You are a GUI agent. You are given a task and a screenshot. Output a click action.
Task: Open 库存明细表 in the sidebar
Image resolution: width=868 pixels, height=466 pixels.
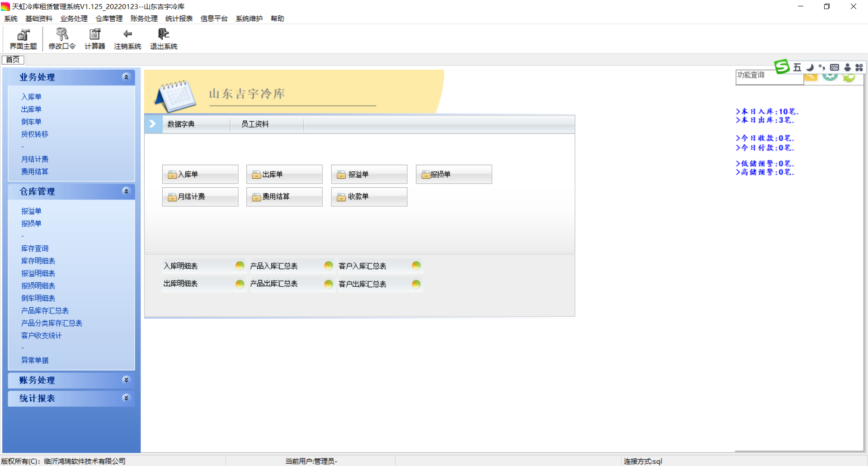38,261
